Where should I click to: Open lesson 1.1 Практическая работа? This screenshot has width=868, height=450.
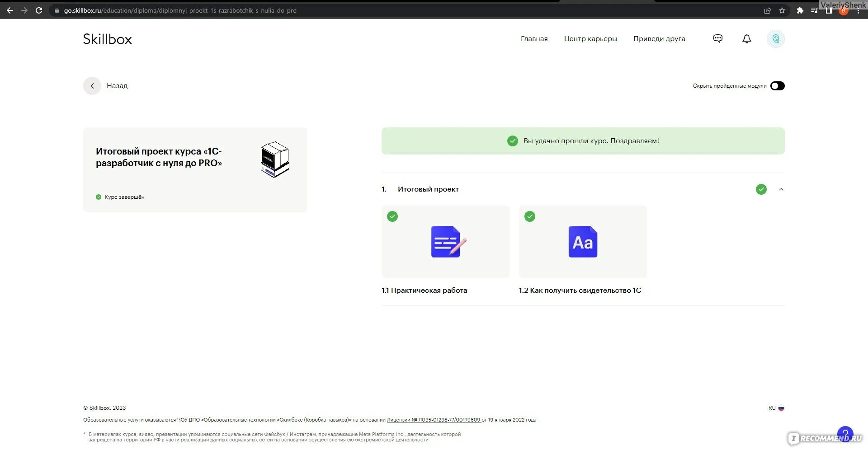pos(425,291)
